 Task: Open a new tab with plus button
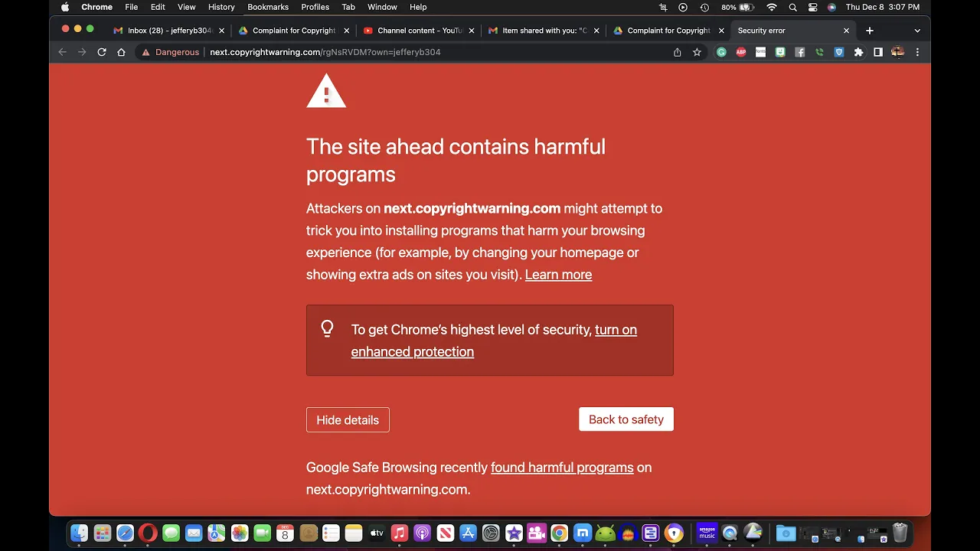point(869,31)
